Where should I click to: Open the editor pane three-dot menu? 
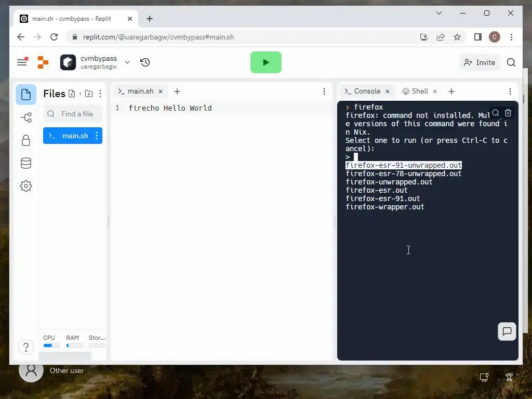324,91
